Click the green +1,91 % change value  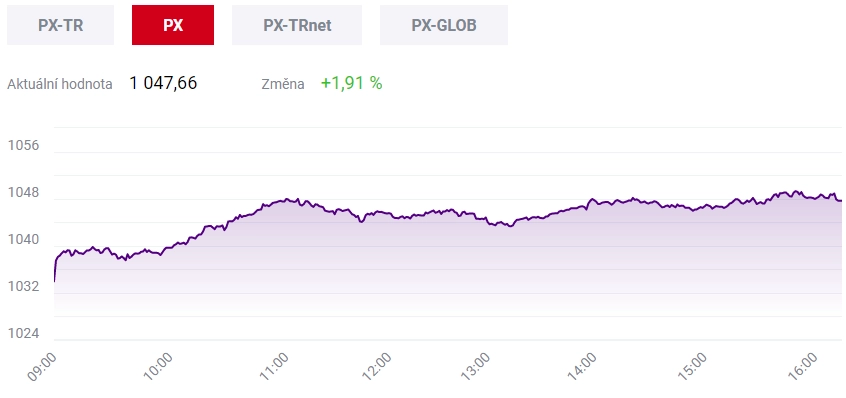pyautogui.click(x=351, y=83)
